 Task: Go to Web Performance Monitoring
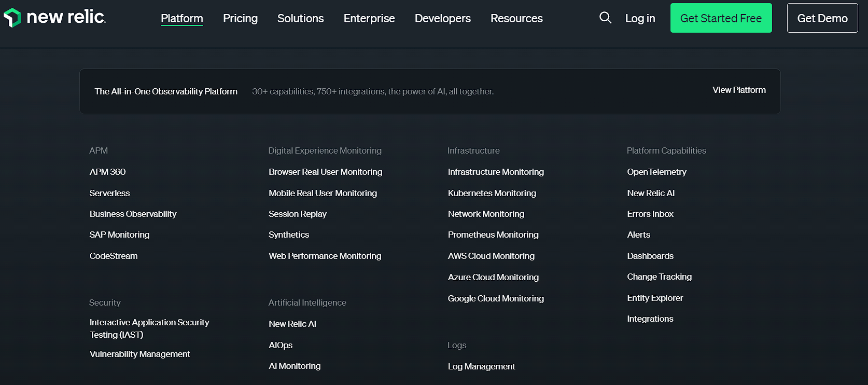click(325, 256)
